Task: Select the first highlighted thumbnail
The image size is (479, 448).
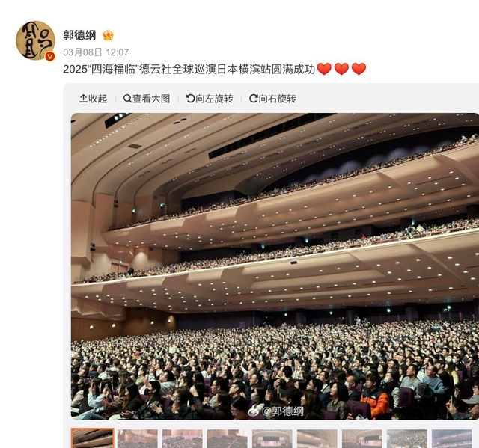Action: click(x=93, y=438)
